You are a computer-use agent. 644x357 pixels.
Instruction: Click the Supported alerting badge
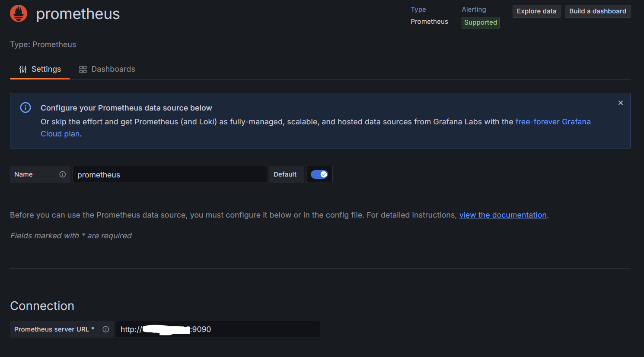[x=481, y=22]
